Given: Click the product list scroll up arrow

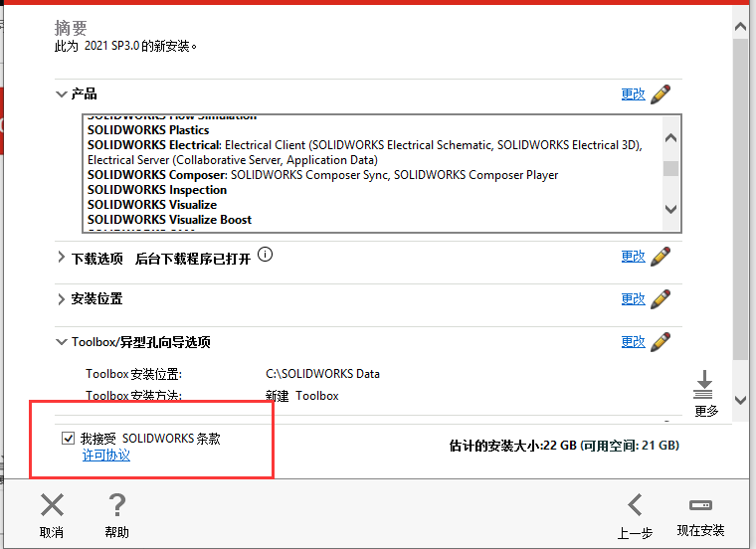Looking at the screenshot, I should coord(670,138).
